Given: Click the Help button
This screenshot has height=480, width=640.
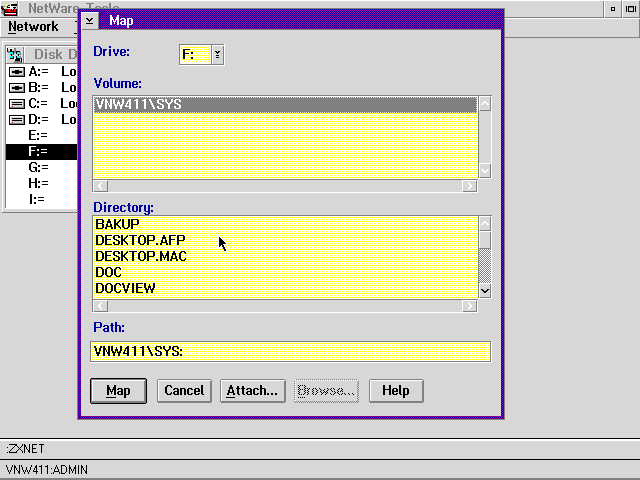Looking at the screenshot, I should coord(396,391).
